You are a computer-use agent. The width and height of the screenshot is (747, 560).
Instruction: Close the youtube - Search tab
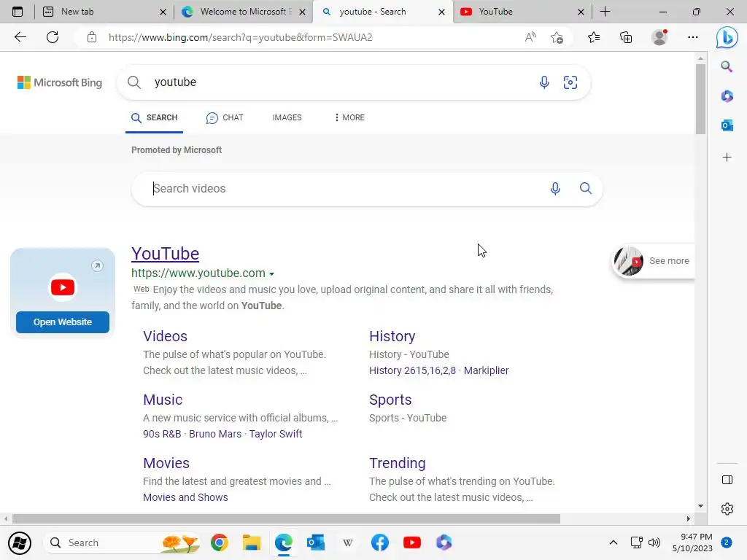click(x=441, y=12)
